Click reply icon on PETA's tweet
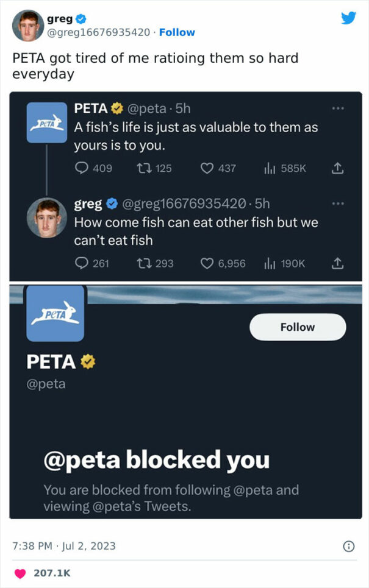The height and width of the screenshot is (588, 369). coord(81,168)
